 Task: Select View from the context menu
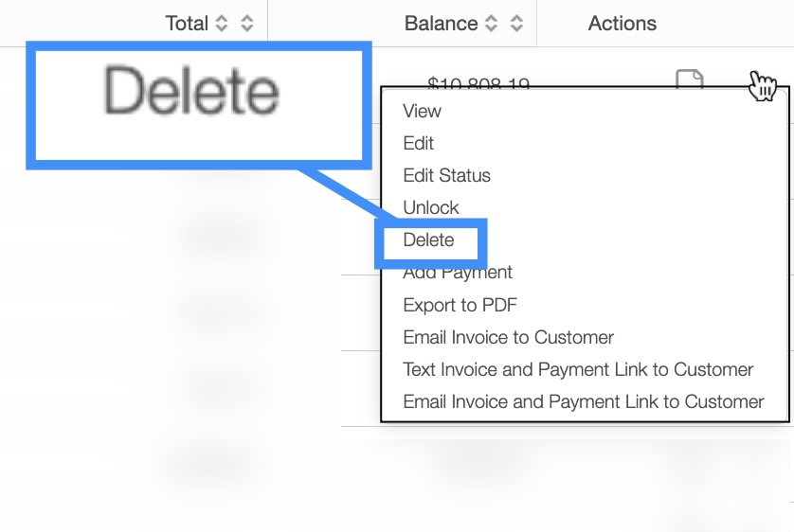coord(422,111)
